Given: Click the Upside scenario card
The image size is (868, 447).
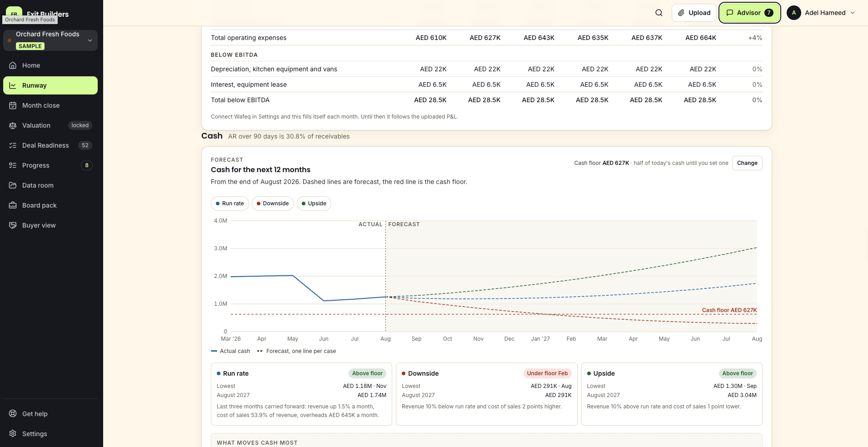Looking at the screenshot, I should [x=672, y=394].
